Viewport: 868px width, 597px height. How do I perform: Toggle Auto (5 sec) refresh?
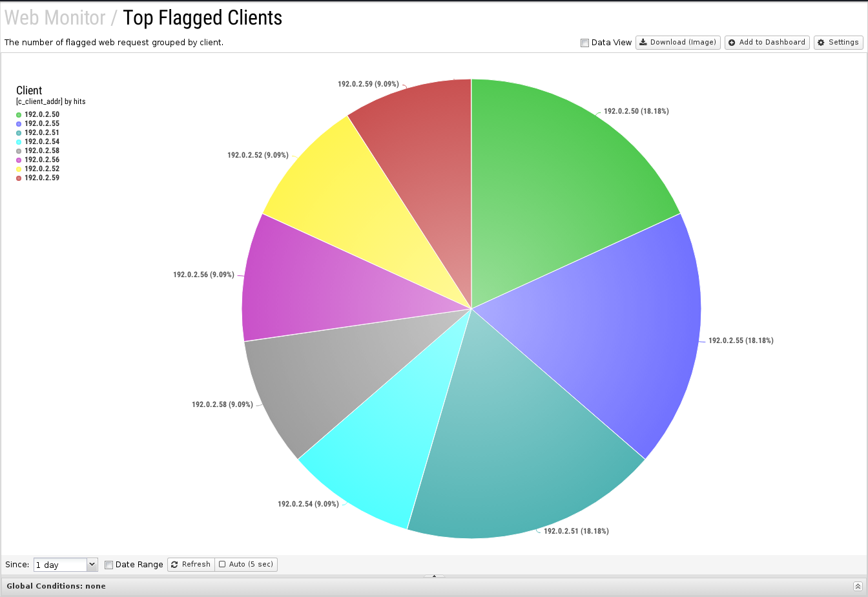click(245, 565)
